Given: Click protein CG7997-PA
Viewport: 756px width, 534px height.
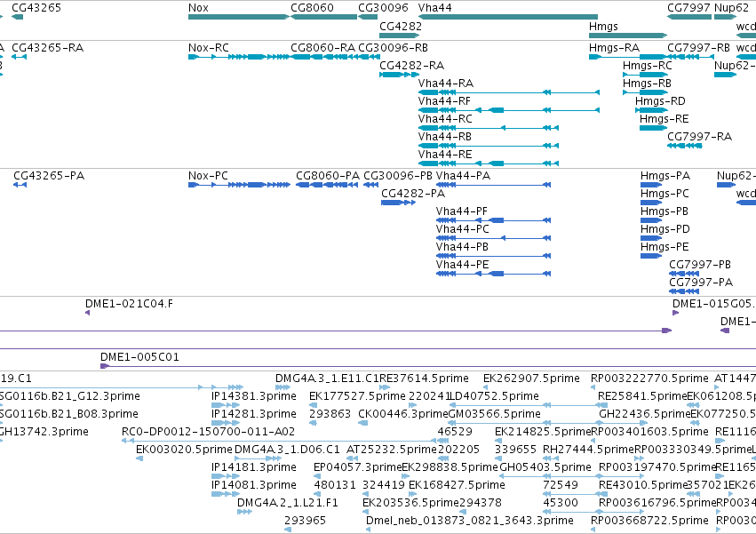Looking at the screenshot, I should coord(684,291).
